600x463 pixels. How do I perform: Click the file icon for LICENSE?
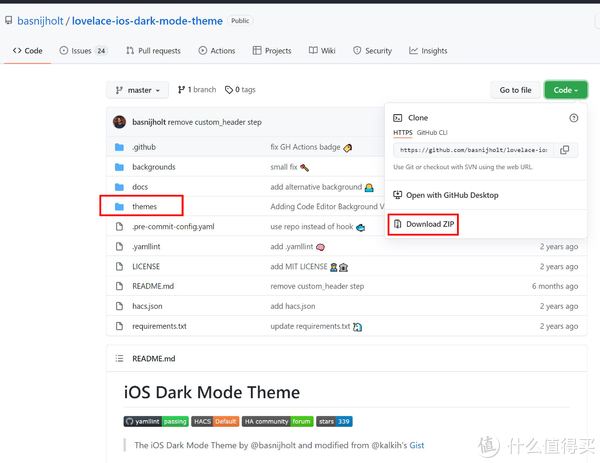tap(119, 266)
